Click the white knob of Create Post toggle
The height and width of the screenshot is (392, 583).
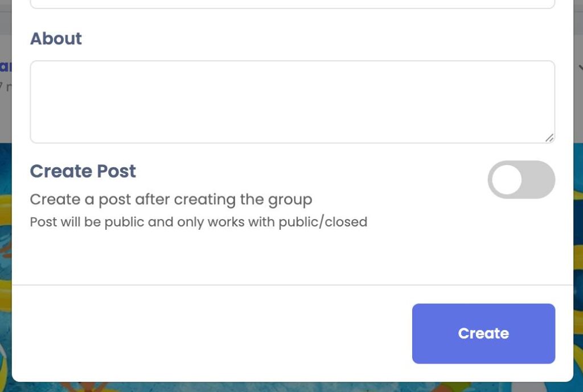coord(507,179)
